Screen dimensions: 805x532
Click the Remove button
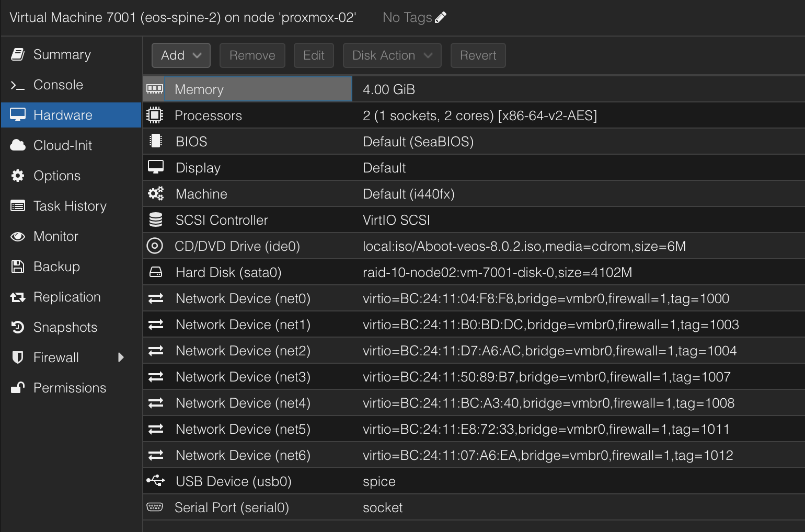click(252, 55)
